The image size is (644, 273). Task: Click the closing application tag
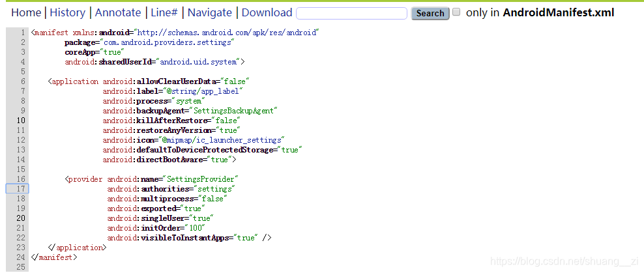point(77,248)
